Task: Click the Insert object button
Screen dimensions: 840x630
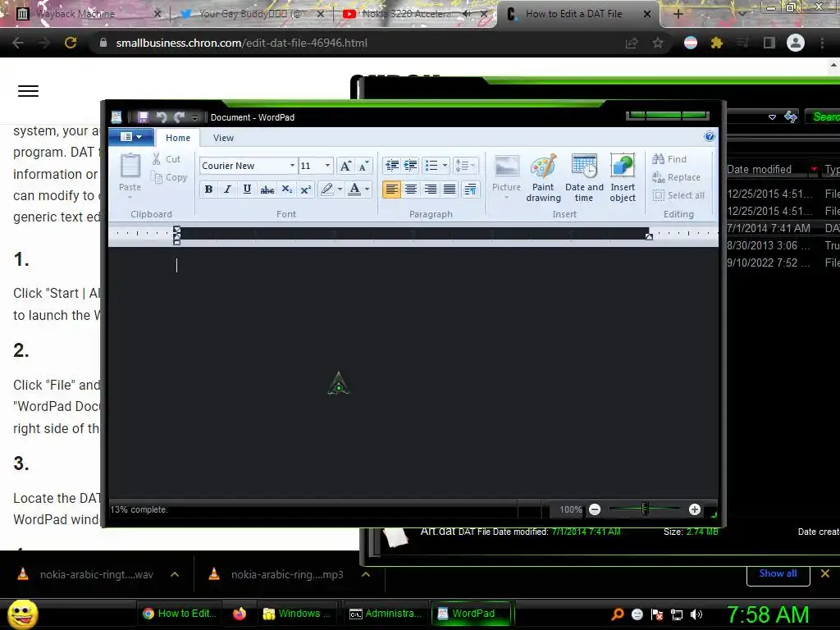Action: [x=623, y=178]
